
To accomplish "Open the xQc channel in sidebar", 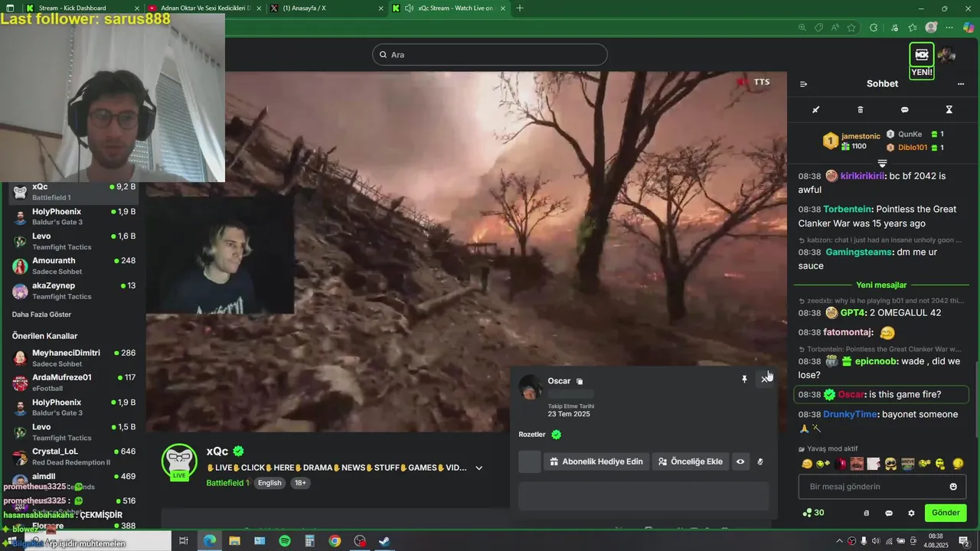I will (74, 192).
